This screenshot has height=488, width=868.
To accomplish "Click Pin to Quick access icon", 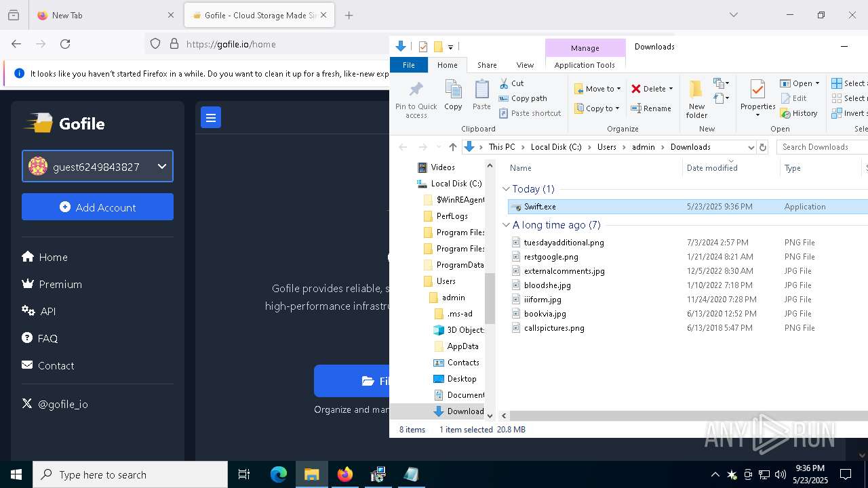I will pyautogui.click(x=416, y=99).
